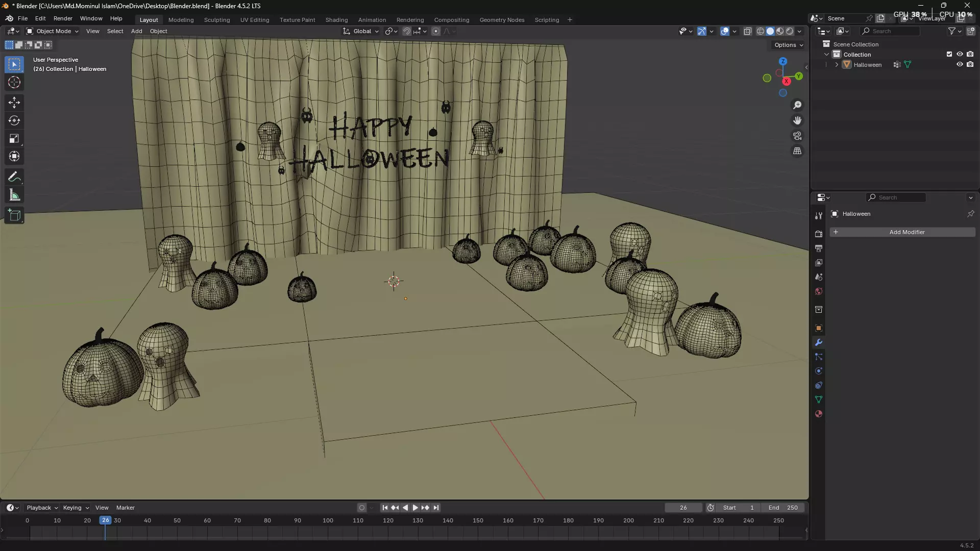Toggle Halloween render camera icon

click(x=970, y=64)
